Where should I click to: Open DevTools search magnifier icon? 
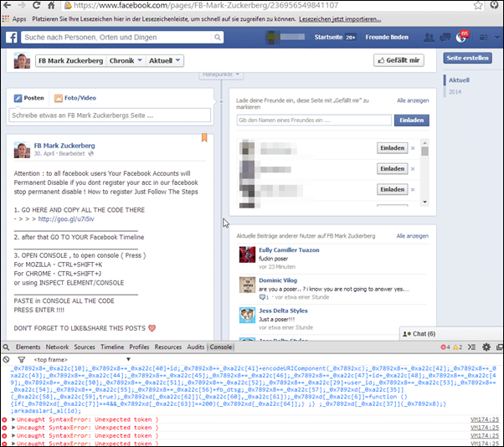6,347
